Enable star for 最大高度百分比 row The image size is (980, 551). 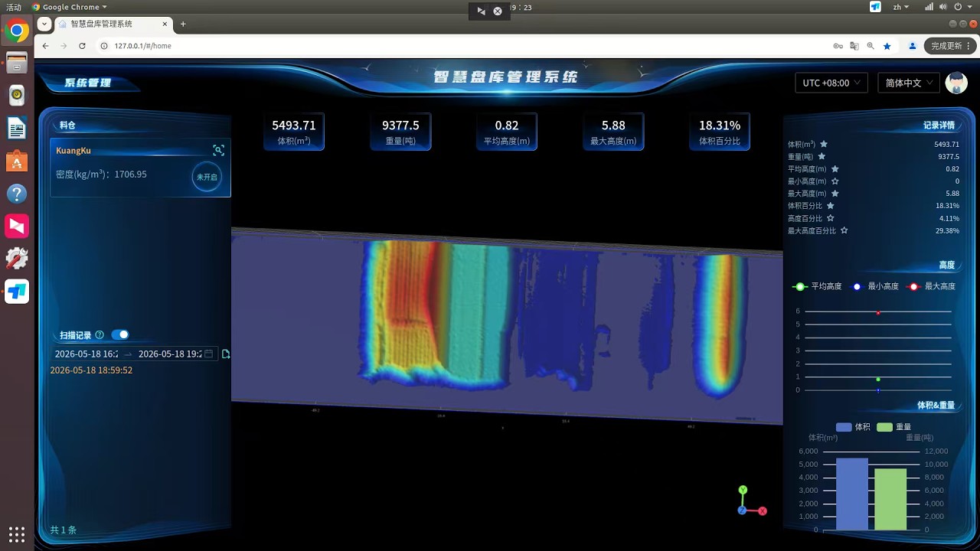point(844,230)
